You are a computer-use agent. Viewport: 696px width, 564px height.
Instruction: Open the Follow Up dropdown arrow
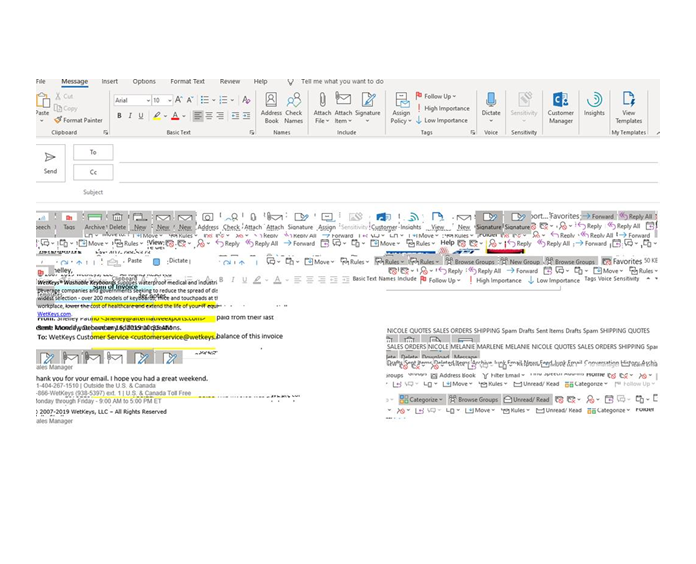pos(454,96)
